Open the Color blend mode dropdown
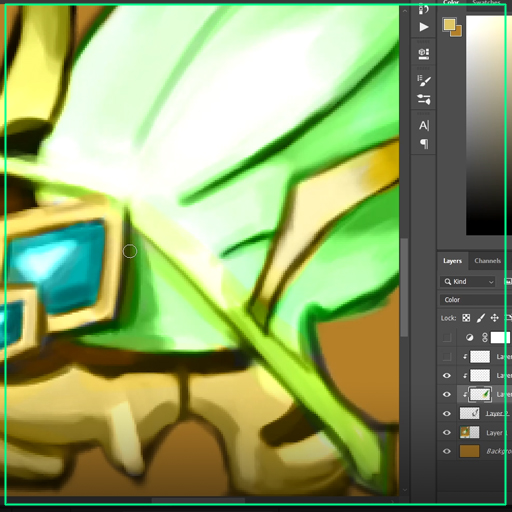 pyautogui.click(x=476, y=300)
